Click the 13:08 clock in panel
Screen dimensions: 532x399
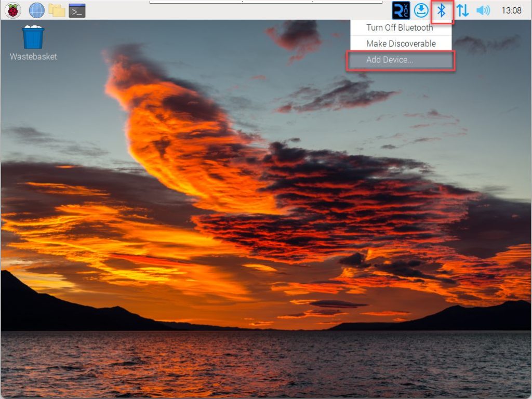point(511,10)
